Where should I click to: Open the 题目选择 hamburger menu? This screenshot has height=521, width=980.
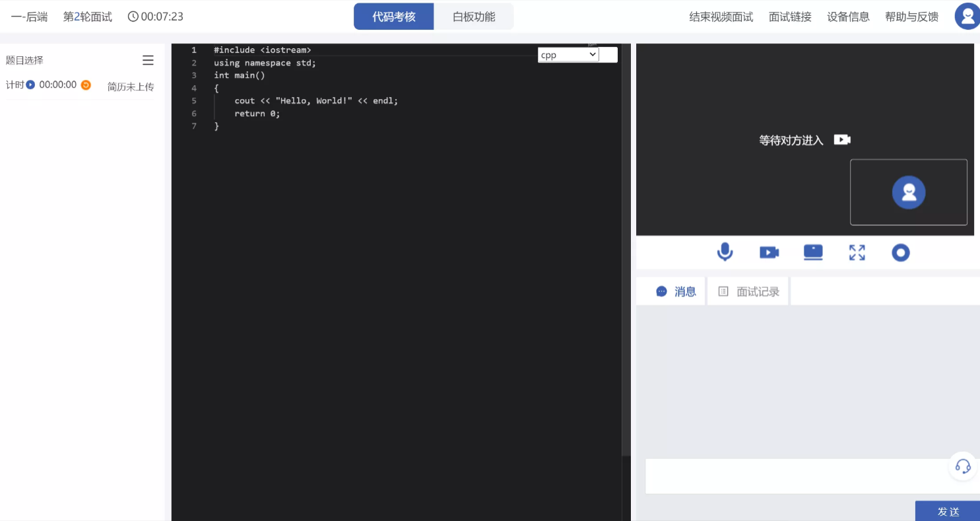coord(148,60)
